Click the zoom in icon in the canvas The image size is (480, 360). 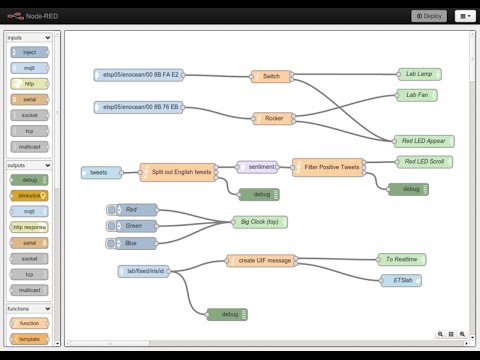[x=462, y=334]
